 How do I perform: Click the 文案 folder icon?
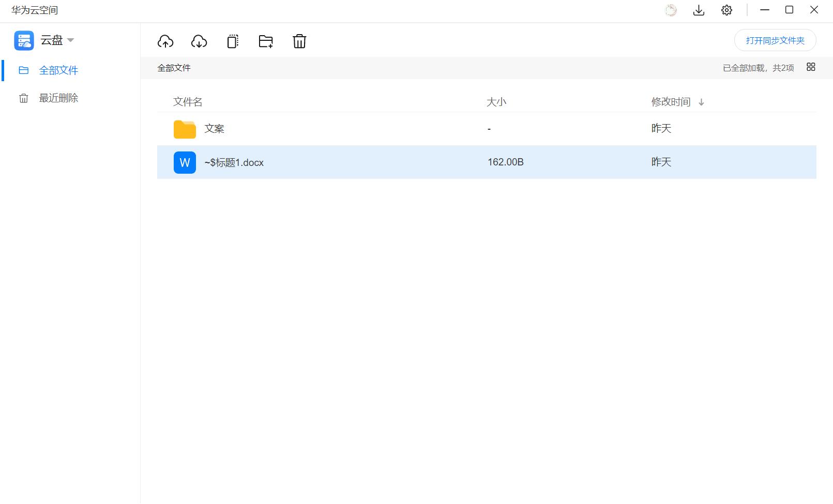click(185, 129)
